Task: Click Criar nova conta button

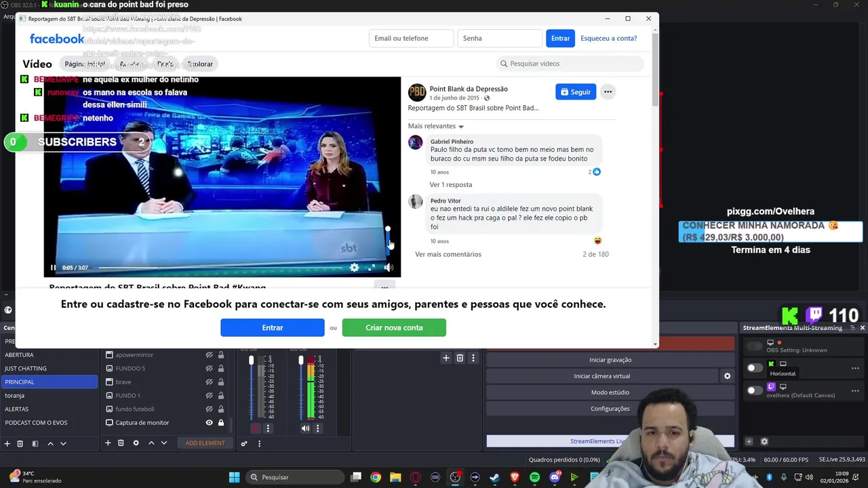Action: point(394,327)
